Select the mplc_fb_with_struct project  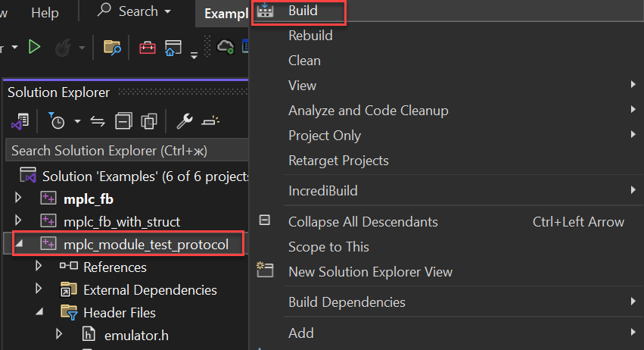coord(122,222)
